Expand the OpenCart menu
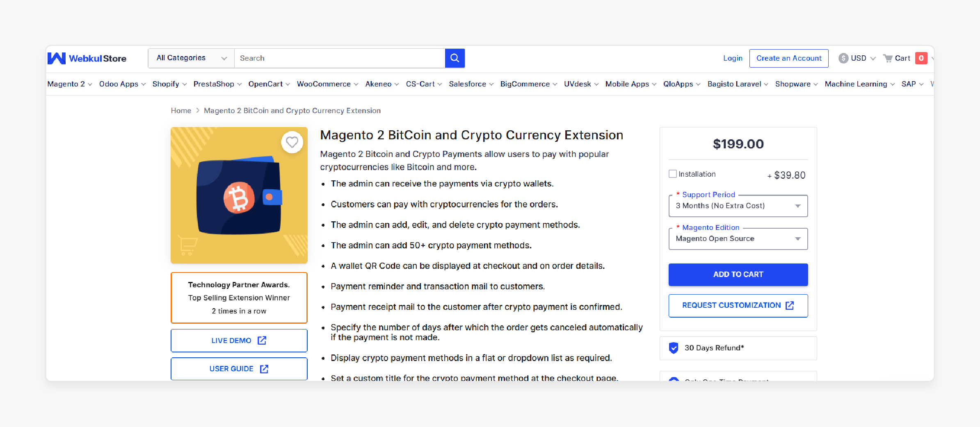This screenshot has width=980, height=427. point(269,84)
